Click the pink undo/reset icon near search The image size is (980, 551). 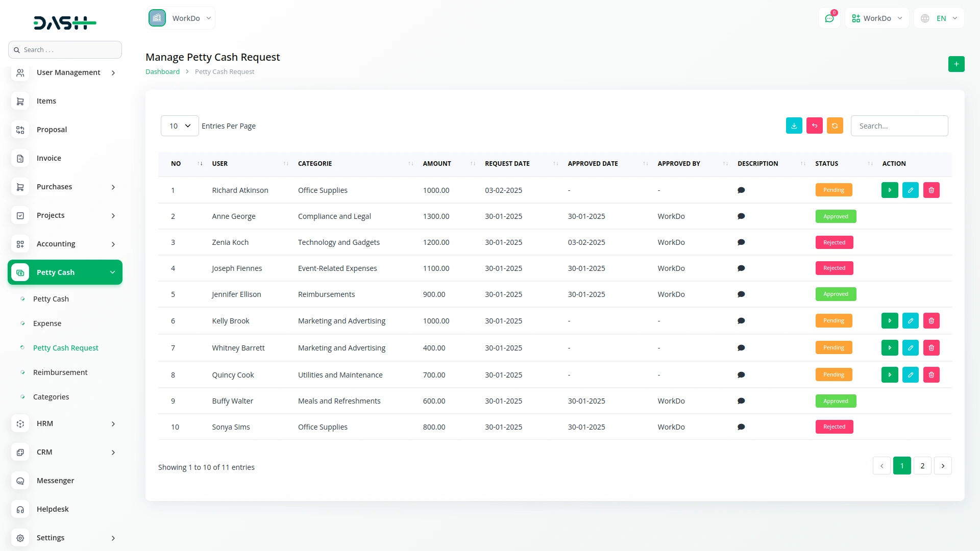[x=814, y=126]
